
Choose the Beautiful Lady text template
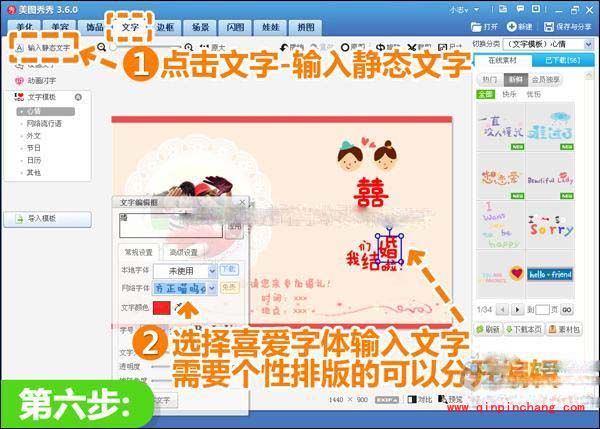(x=550, y=176)
